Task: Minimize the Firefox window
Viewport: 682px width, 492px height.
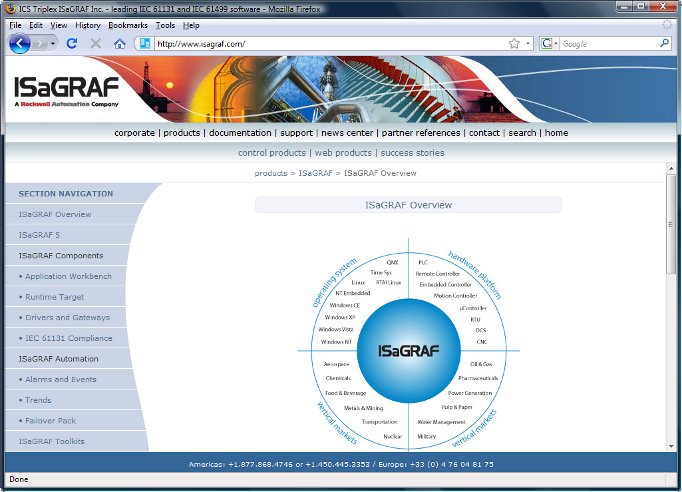Action: 624,7
